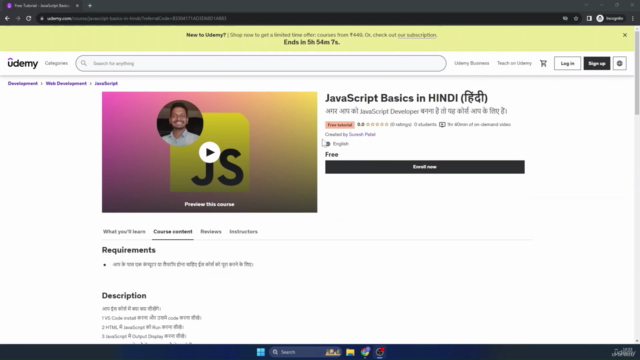640x360 pixels.
Task: Click the course star rating
Action: tap(377, 124)
